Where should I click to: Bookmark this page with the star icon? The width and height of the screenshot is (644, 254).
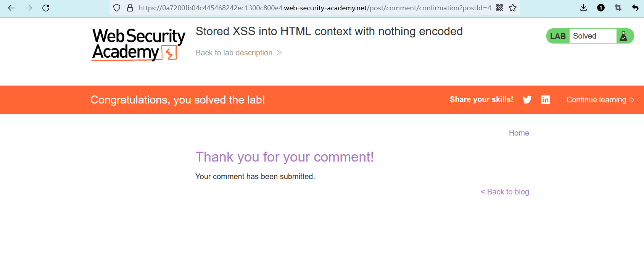(x=513, y=8)
